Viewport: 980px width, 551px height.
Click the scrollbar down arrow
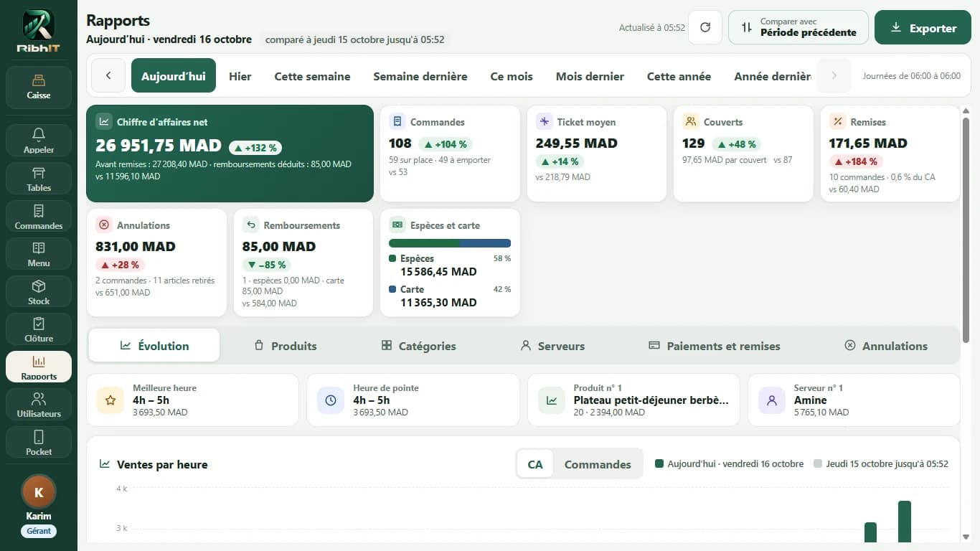coord(966,537)
